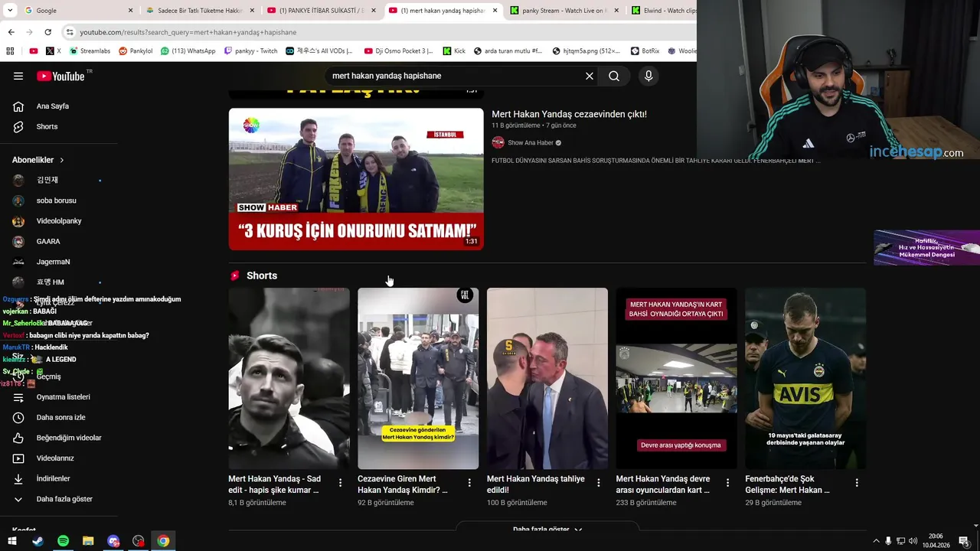Reload the current page

47,32
